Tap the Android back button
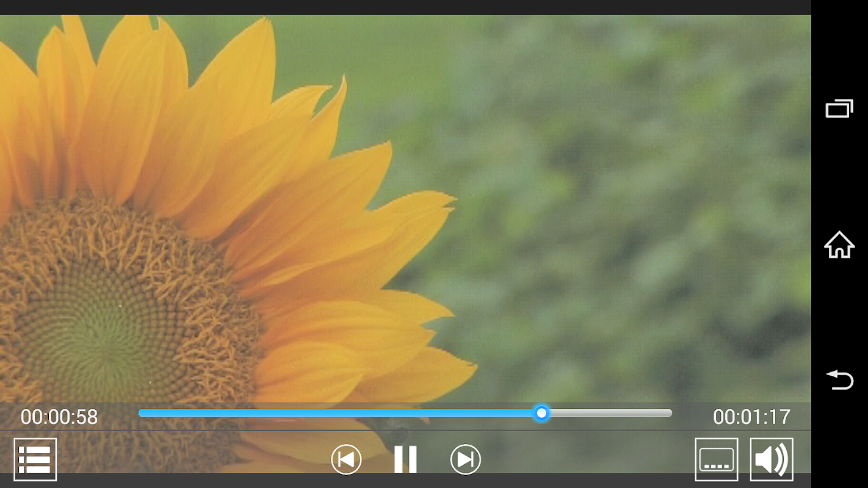The height and width of the screenshot is (488, 868). [839, 379]
